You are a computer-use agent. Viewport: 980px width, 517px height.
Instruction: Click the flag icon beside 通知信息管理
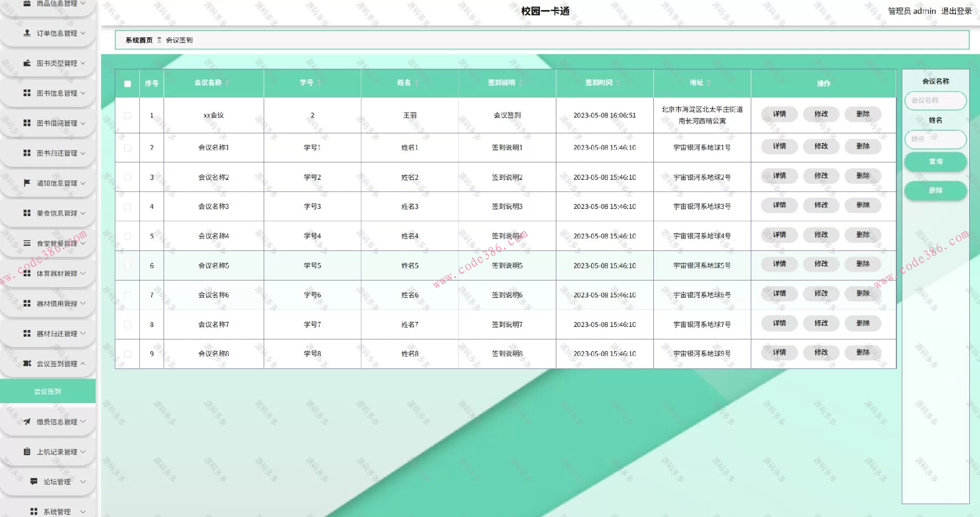coord(27,183)
